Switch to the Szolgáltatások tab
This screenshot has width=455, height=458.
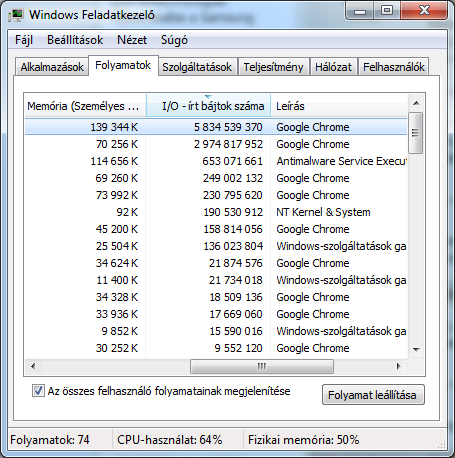click(x=197, y=67)
